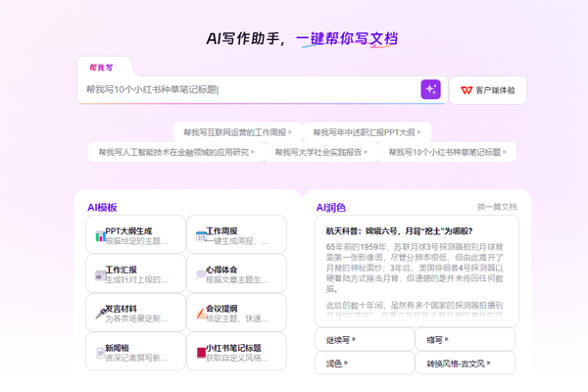Click the 发言材料 microphone icon

point(101,314)
